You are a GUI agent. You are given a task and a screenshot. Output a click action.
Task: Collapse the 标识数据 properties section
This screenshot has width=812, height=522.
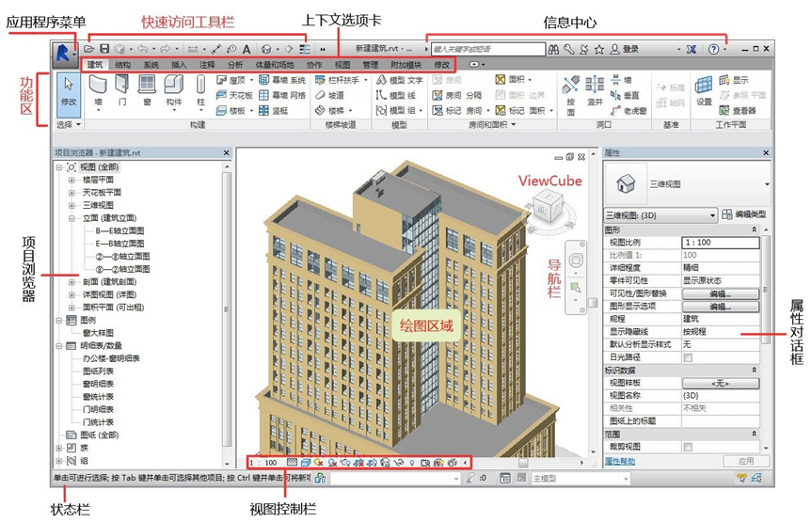[754, 370]
